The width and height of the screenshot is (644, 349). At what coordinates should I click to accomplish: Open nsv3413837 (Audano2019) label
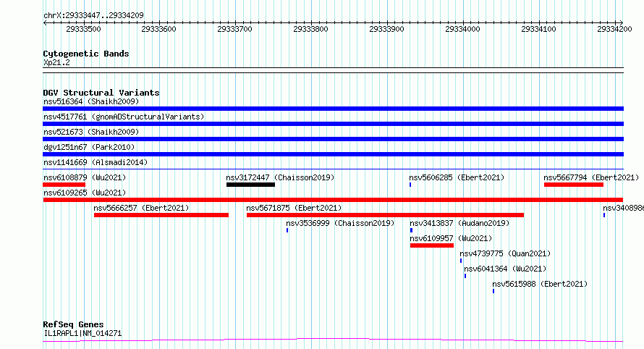pos(459,223)
